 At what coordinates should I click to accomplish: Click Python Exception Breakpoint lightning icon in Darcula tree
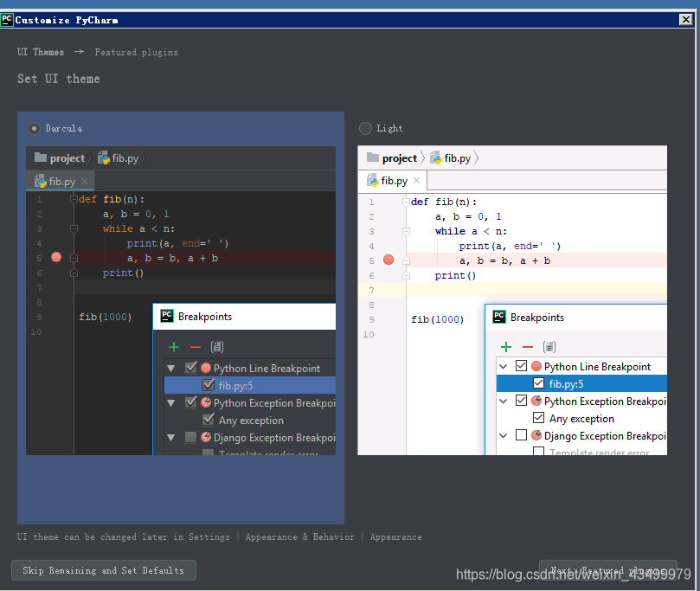[x=206, y=402]
